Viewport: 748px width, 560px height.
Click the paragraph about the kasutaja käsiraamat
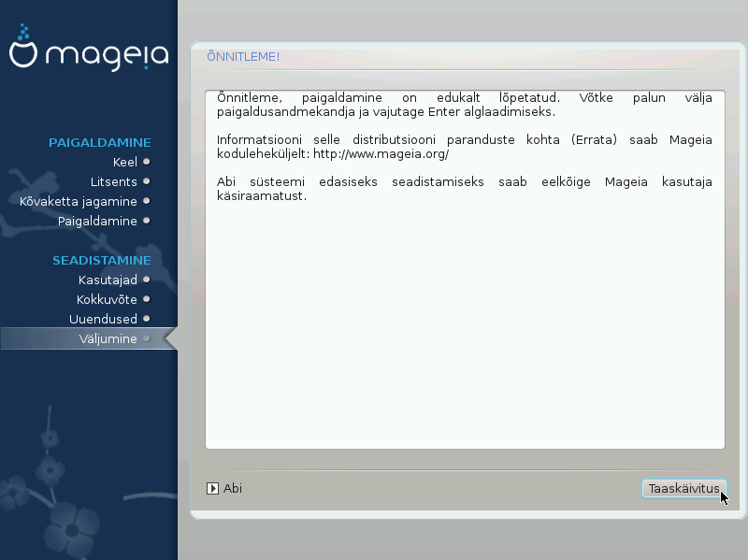click(x=464, y=189)
